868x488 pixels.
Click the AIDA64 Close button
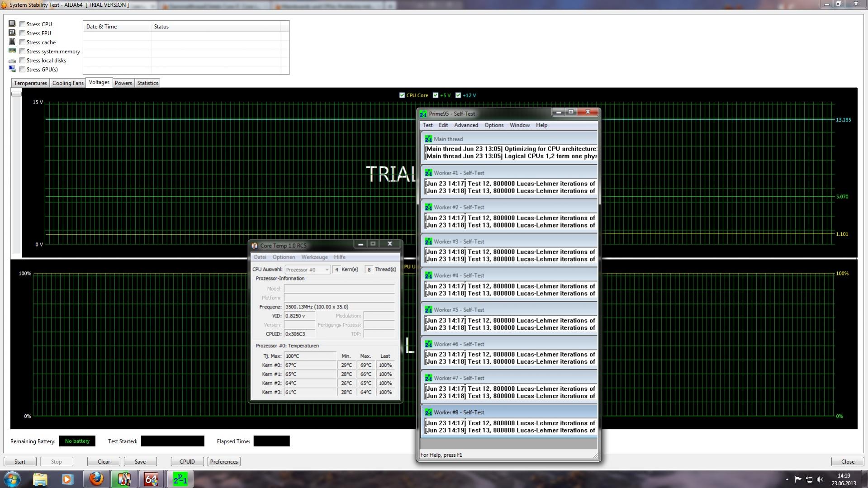click(x=848, y=462)
